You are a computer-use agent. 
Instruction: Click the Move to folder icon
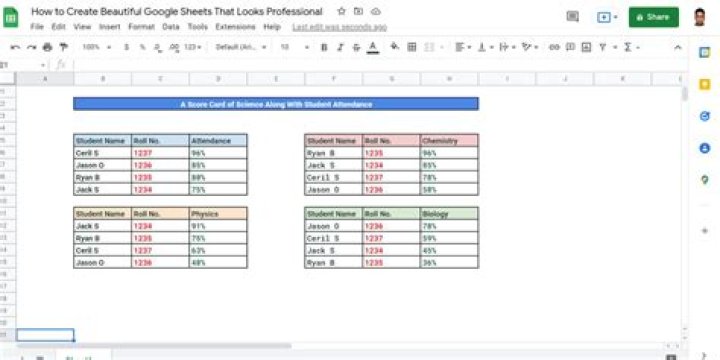point(358,11)
